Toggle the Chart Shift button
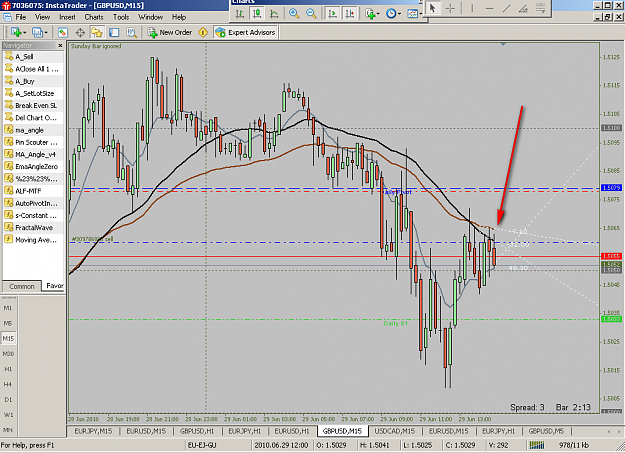Viewport: 625px width, 453px height. pyautogui.click(x=350, y=14)
